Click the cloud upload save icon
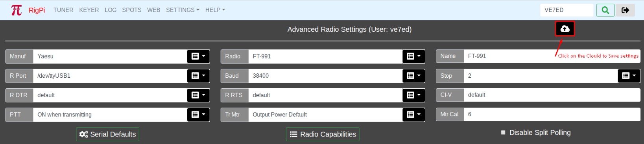The height and width of the screenshot is (144, 644). click(565, 29)
